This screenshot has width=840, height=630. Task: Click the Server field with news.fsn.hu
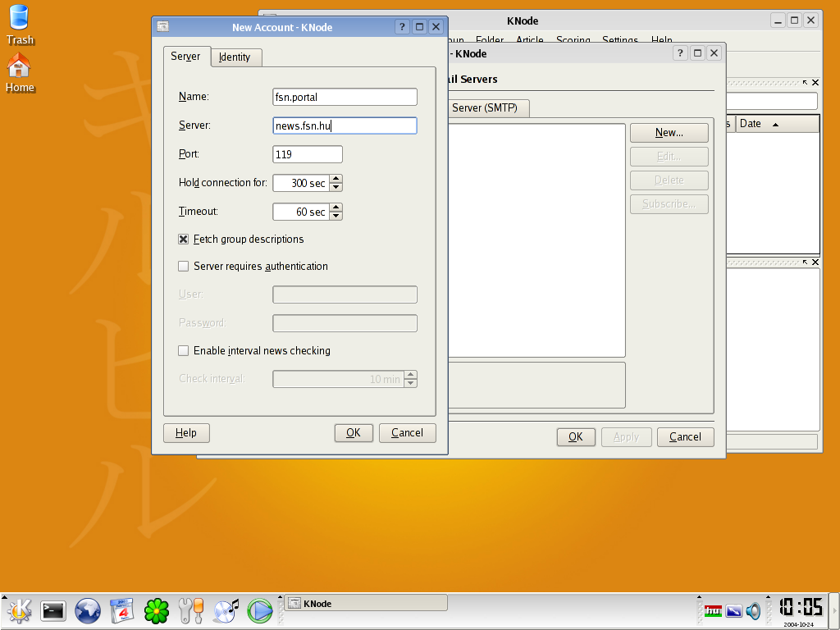[x=345, y=126]
